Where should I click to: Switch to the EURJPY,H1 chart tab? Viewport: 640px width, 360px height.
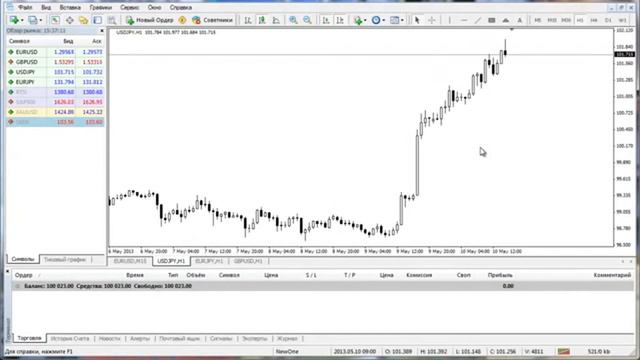coord(209,261)
